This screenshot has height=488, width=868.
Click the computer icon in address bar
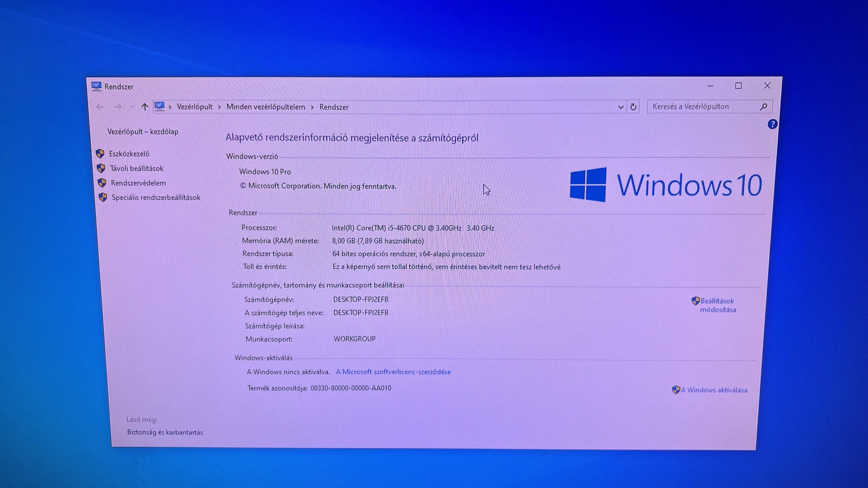pos(160,106)
